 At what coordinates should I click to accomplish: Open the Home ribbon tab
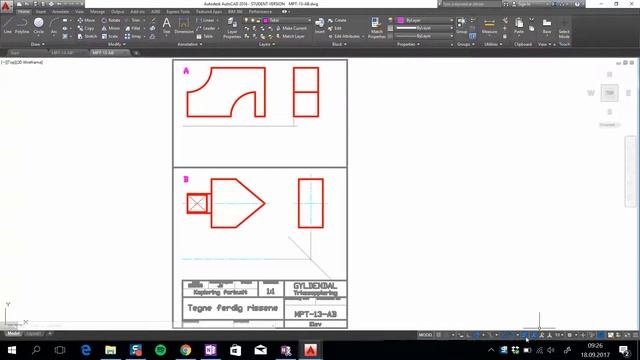point(24,12)
